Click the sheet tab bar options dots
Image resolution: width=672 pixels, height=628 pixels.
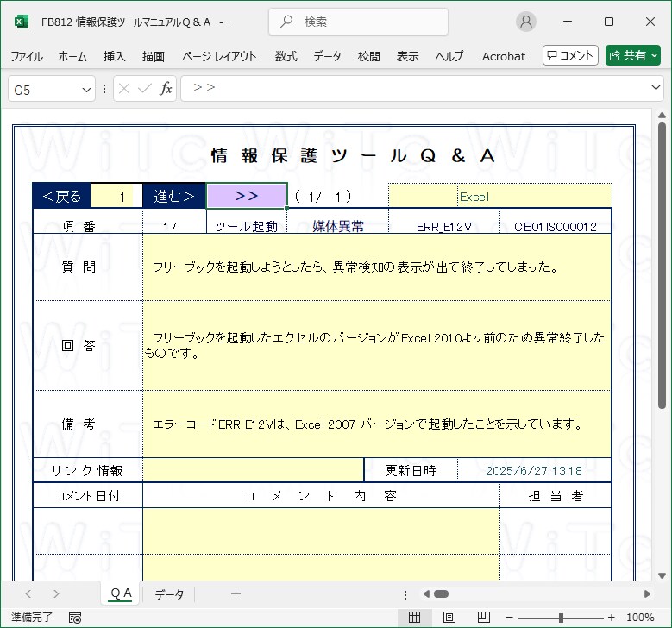(x=405, y=594)
